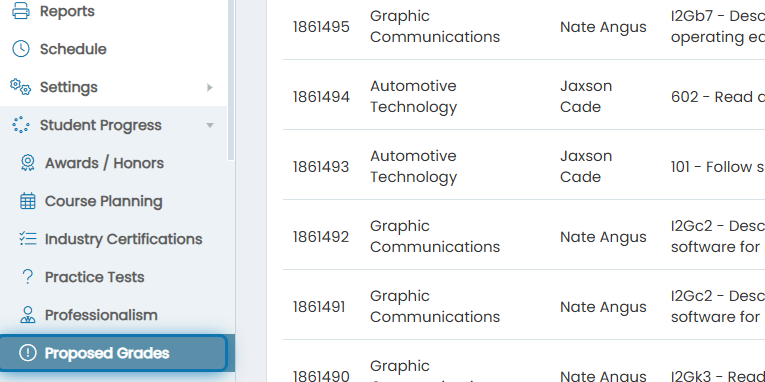Click the Practice Tests question mark icon

pyautogui.click(x=28, y=277)
